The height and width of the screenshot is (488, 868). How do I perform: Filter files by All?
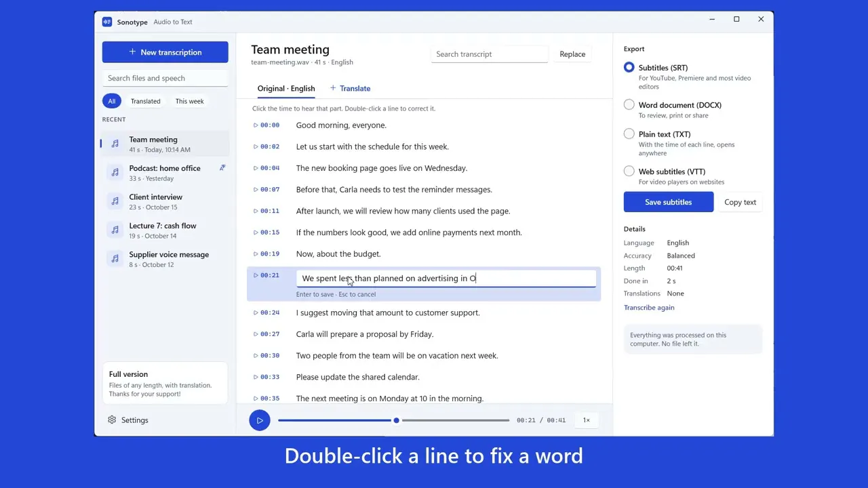click(x=111, y=101)
